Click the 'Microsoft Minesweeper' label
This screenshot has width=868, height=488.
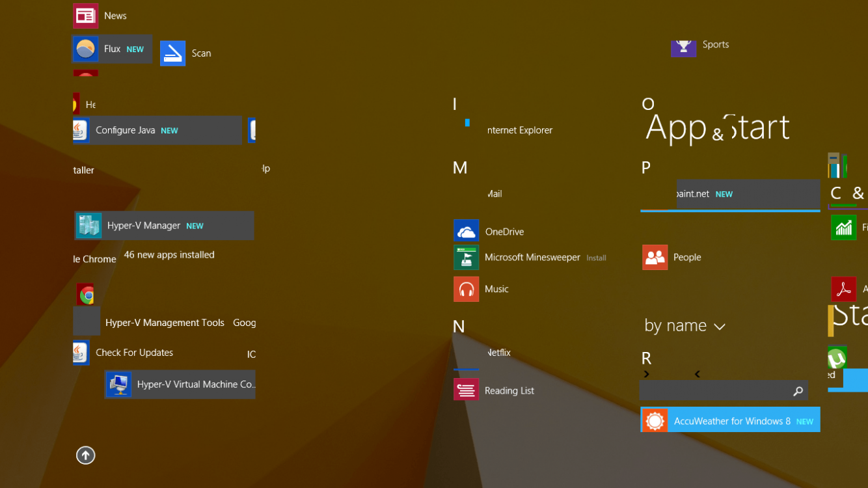(532, 257)
